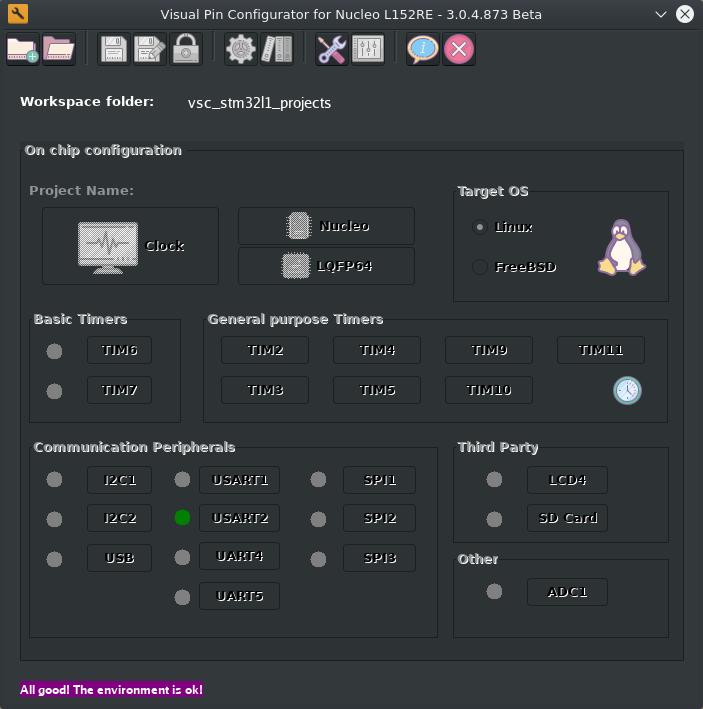Enable the TIM6 basic timer indicator
Screen dimensions: 703x709
coord(54,351)
